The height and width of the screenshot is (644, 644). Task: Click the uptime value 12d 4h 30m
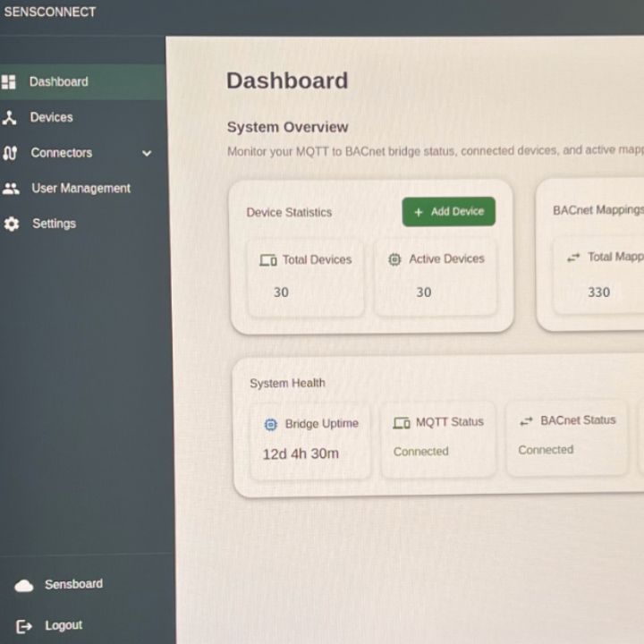301,453
